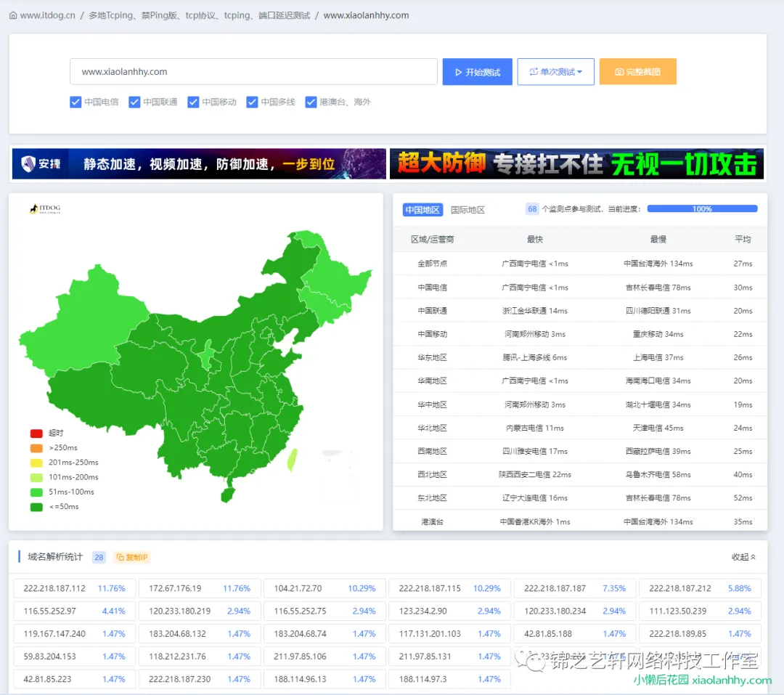784x695 pixels.
Task: Select the 华南地区 row label
Action: click(433, 381)
